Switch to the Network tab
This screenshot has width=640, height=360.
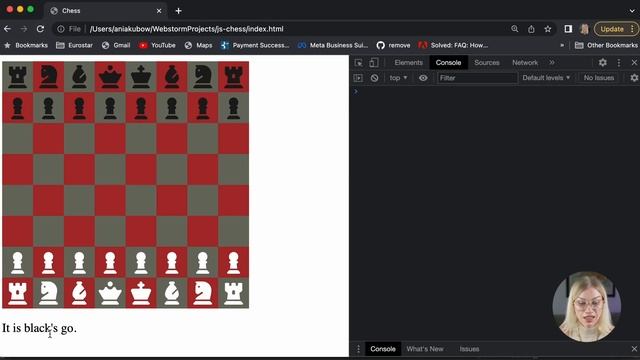pos(525,62)
